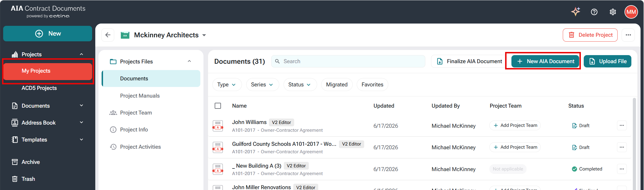This screenshot has width=644, height=190.
Task: Click the Project Team people icon
Action: point(113,113)
